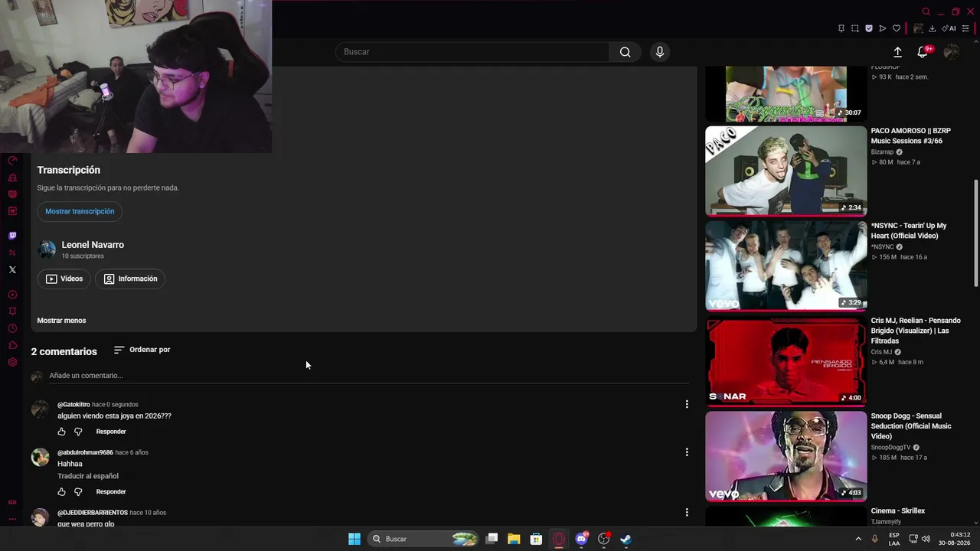Open Discord from the taskbar
This screenshot has height=551, width=980.
tap(581, 539)
